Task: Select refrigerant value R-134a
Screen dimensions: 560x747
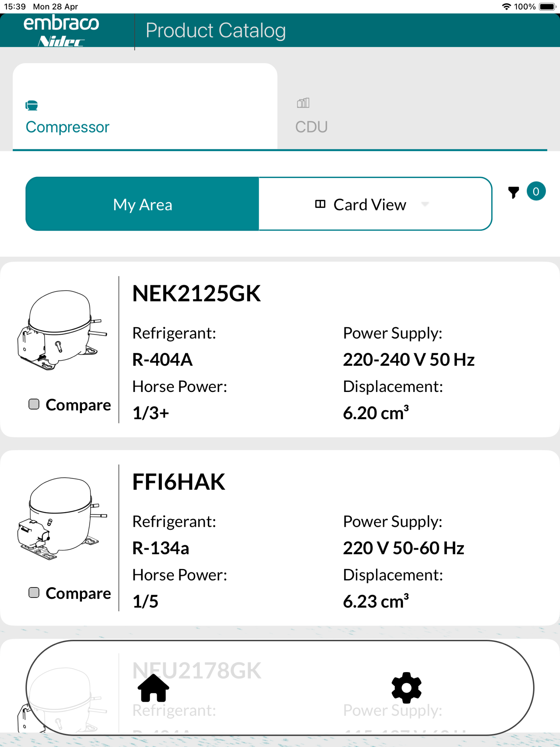Action: point(161,548)
